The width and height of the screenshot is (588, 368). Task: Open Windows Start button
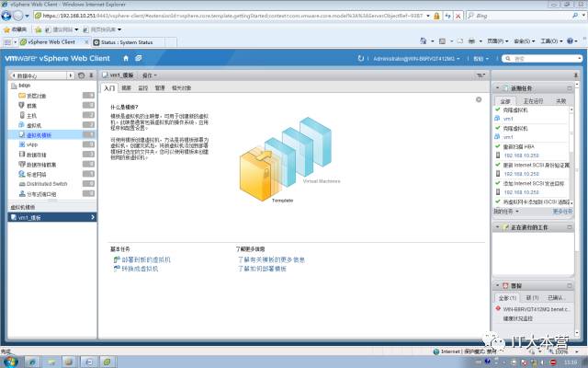coord(10,362)
